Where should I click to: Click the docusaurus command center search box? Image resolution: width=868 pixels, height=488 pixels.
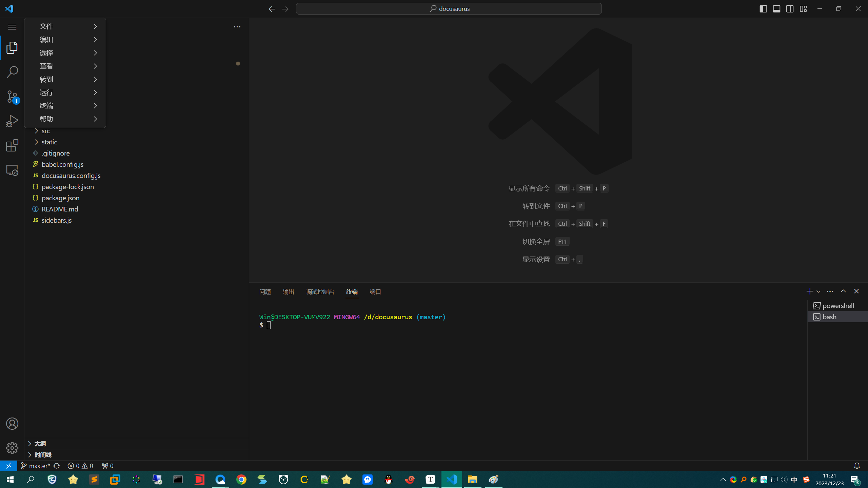pyautogui.click(x=449, y=9)
